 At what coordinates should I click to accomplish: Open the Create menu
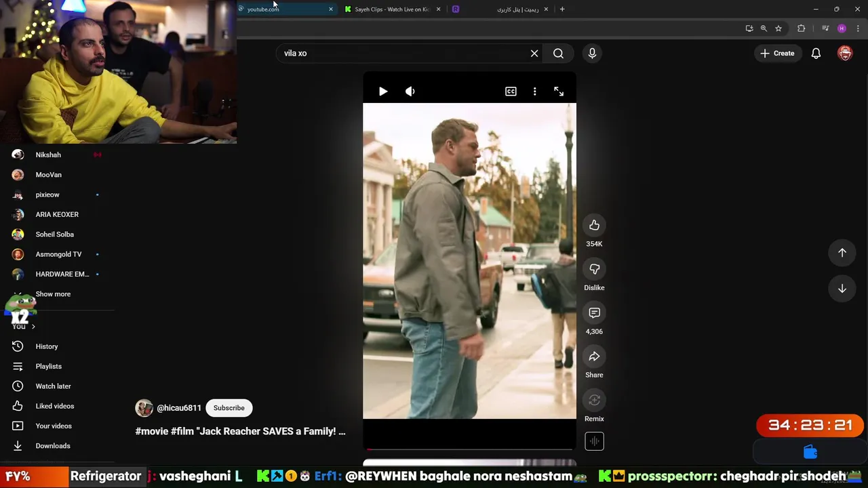[777, 53]
